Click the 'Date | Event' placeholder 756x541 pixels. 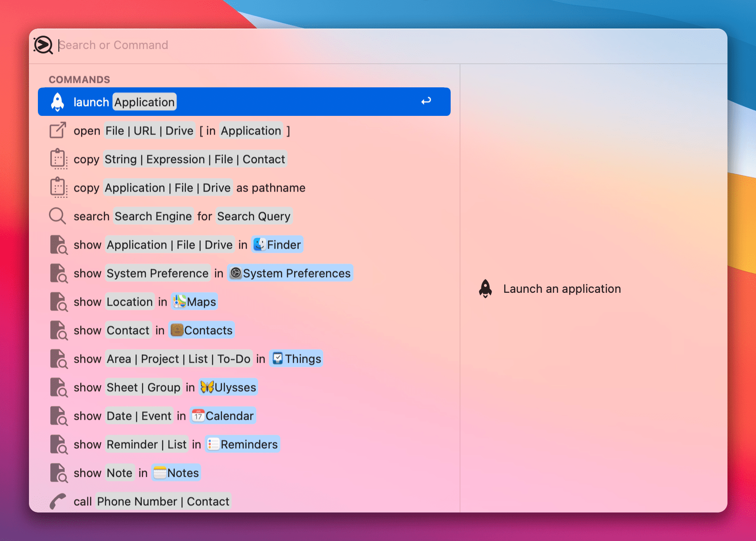139,416
